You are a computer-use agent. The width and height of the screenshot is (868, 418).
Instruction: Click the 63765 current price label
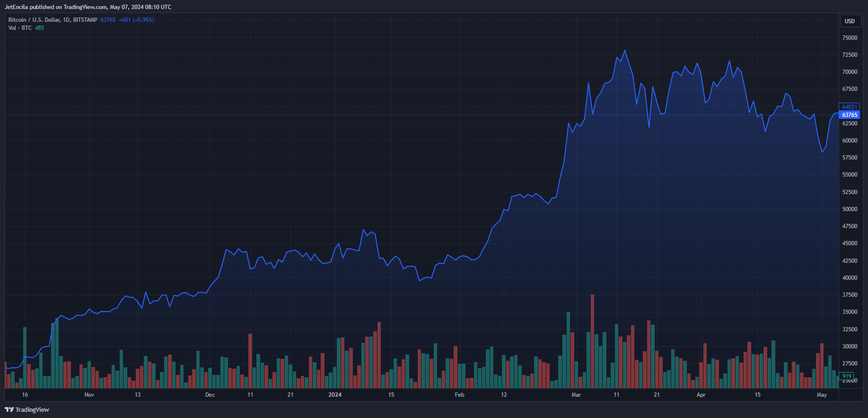[x=850, y=115]
